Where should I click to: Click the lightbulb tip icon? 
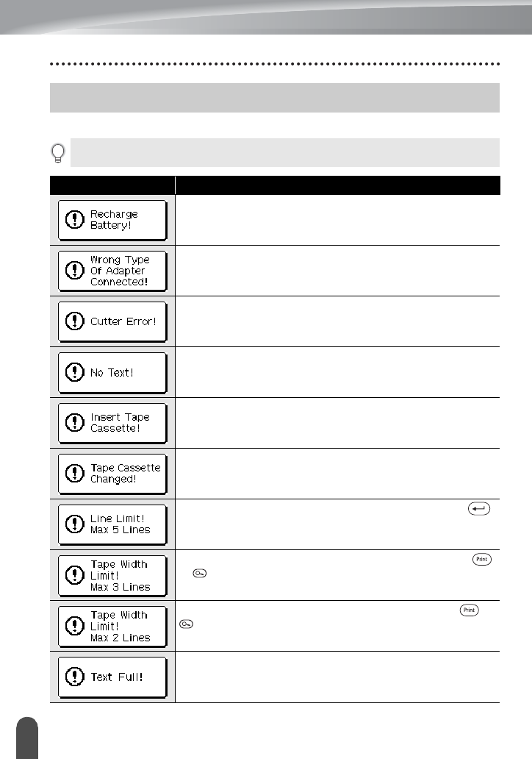click(x=59, y=153)
